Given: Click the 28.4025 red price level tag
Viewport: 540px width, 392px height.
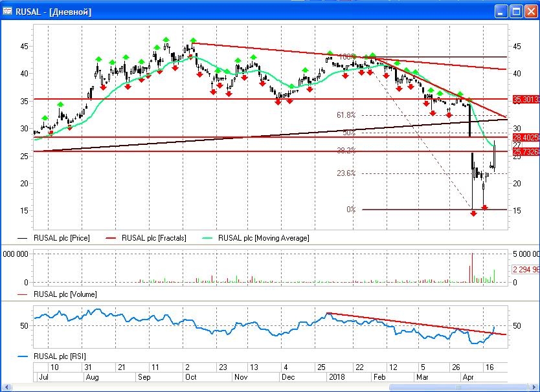Looking at the screenshot, I should (x=526, y=138).
